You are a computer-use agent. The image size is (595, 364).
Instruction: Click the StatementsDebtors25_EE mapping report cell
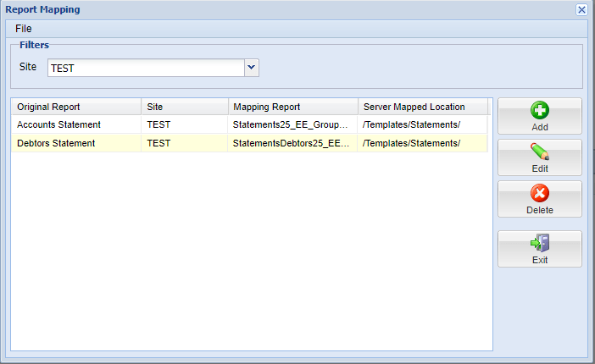point(292,143)
